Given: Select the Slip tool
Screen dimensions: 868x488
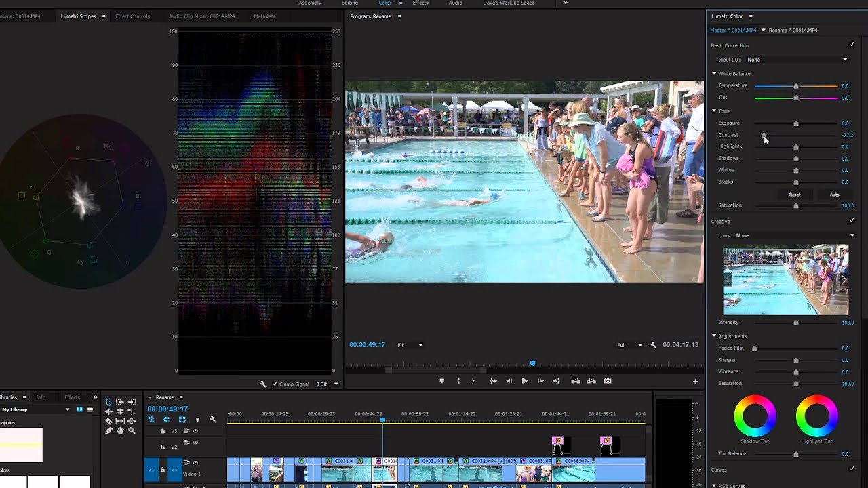Looking at the screenshot, I should point(120,421).
